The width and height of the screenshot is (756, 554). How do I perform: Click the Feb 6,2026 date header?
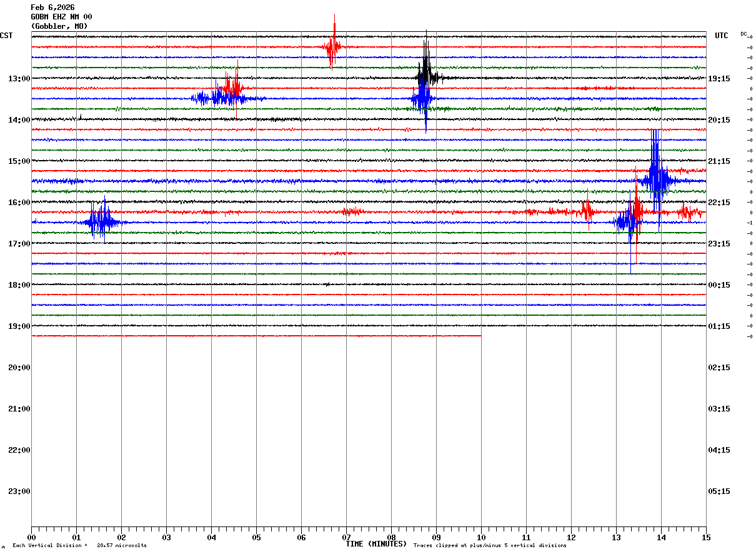tap(52, 8)
